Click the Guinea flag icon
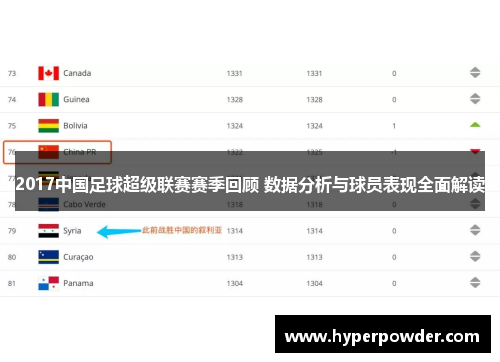 [x=48, y=99]
